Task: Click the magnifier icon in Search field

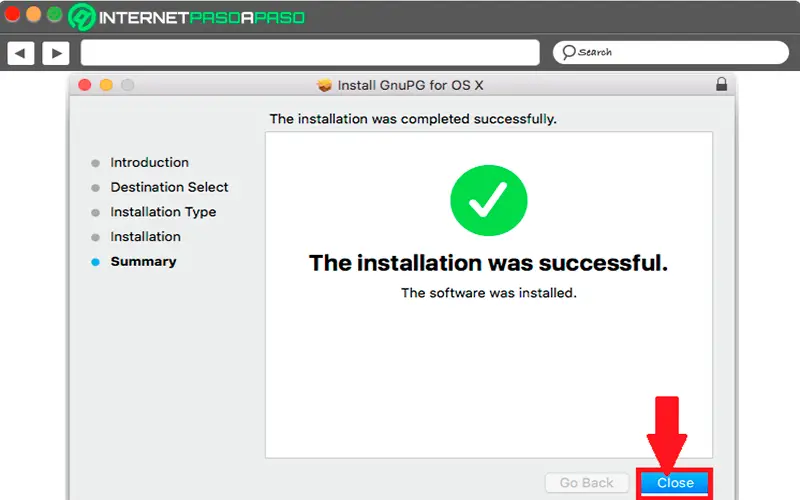Action: click(x=568, y=52)
